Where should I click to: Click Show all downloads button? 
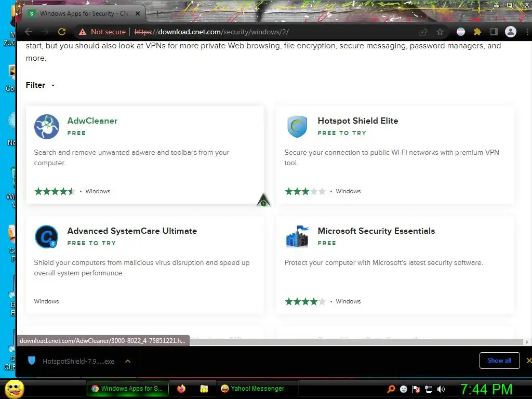(x=499, y=361)
